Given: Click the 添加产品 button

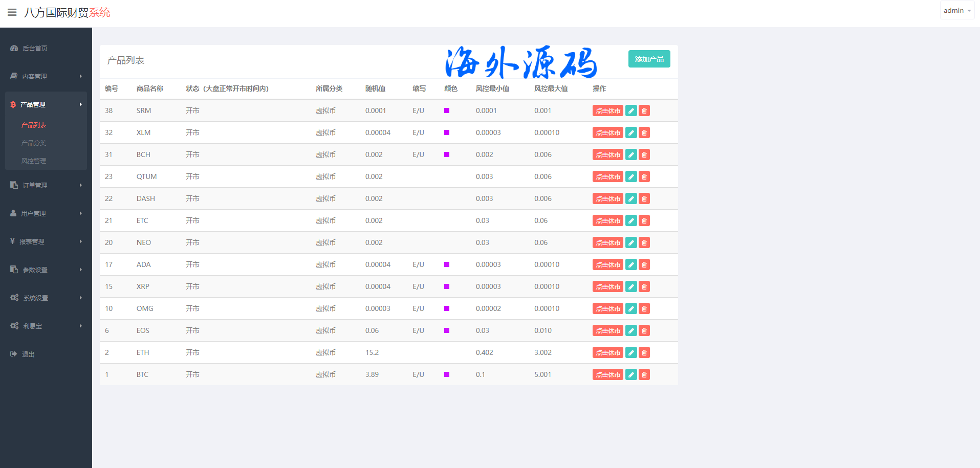Looking at the screenshot, I should click(649, 59).
